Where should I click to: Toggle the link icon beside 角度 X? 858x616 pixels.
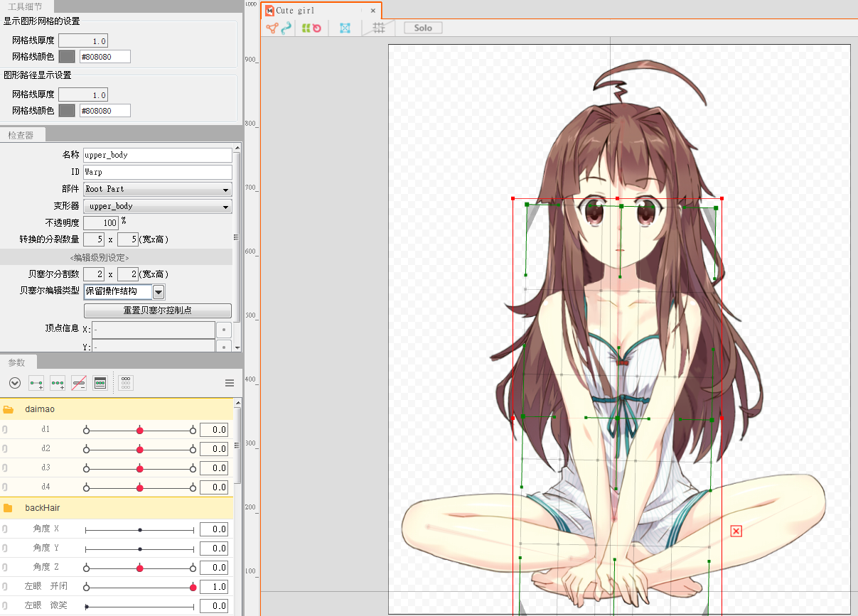click(5, 529)
